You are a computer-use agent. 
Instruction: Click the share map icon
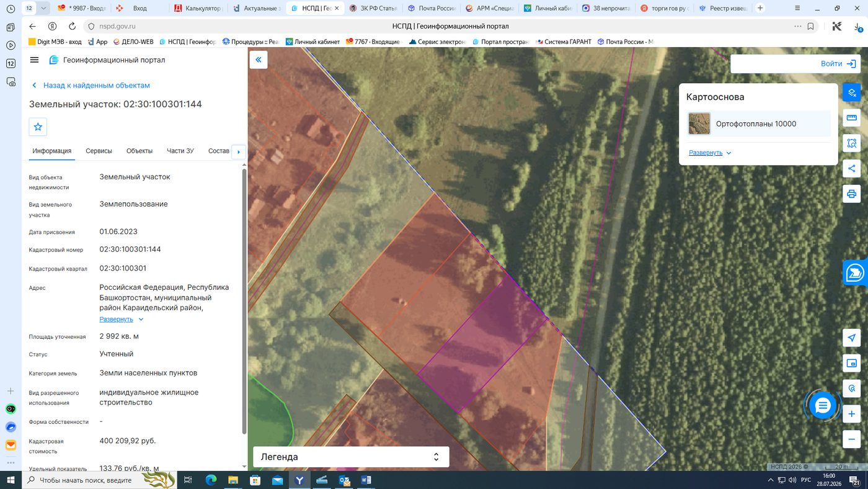click(x=851, y=168)
